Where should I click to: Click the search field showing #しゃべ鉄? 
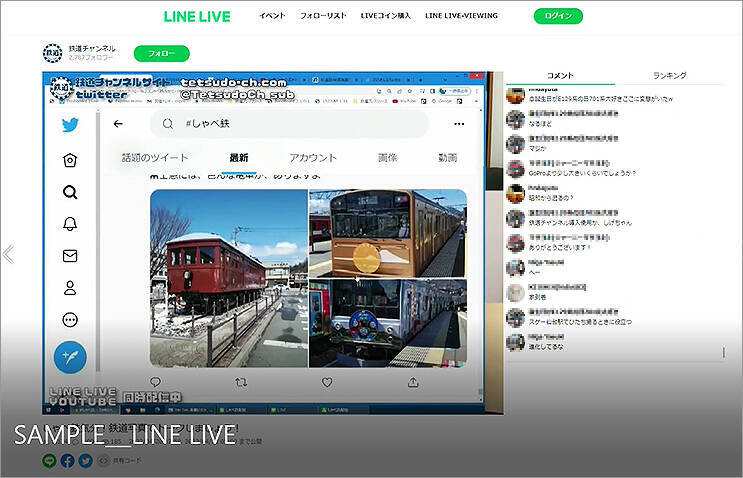click(290, 124)
